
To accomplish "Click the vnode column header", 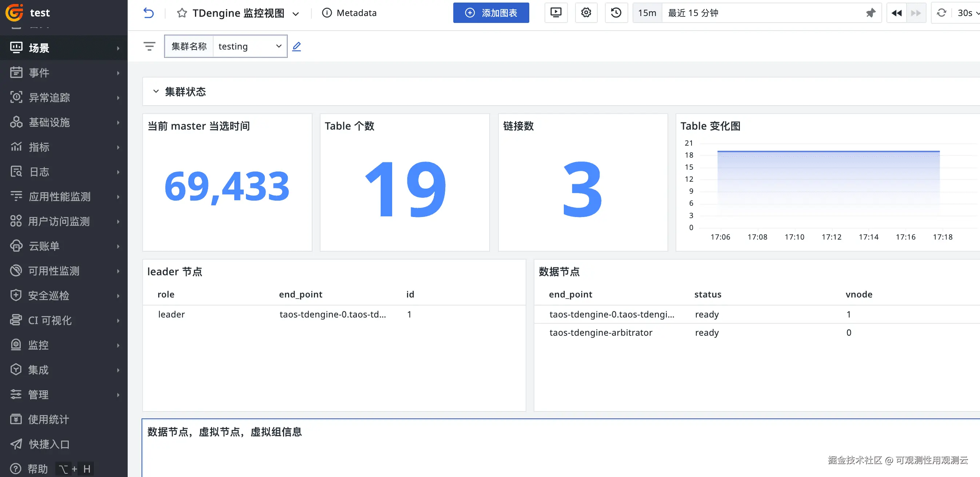I will click(859, 294).
